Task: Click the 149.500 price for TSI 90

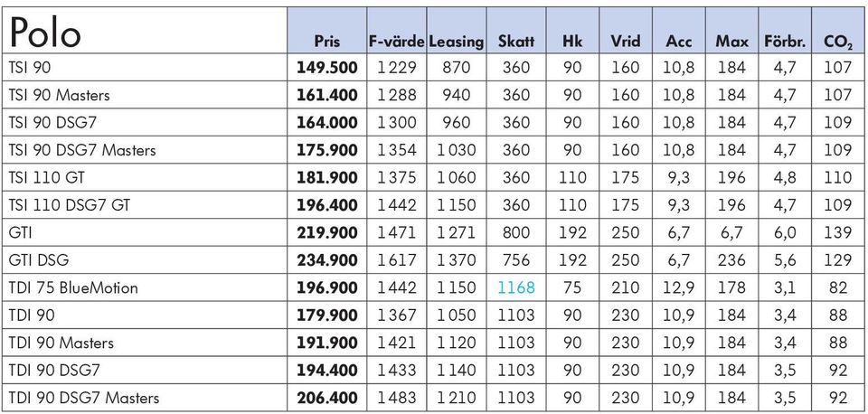Action: (327, 68)
